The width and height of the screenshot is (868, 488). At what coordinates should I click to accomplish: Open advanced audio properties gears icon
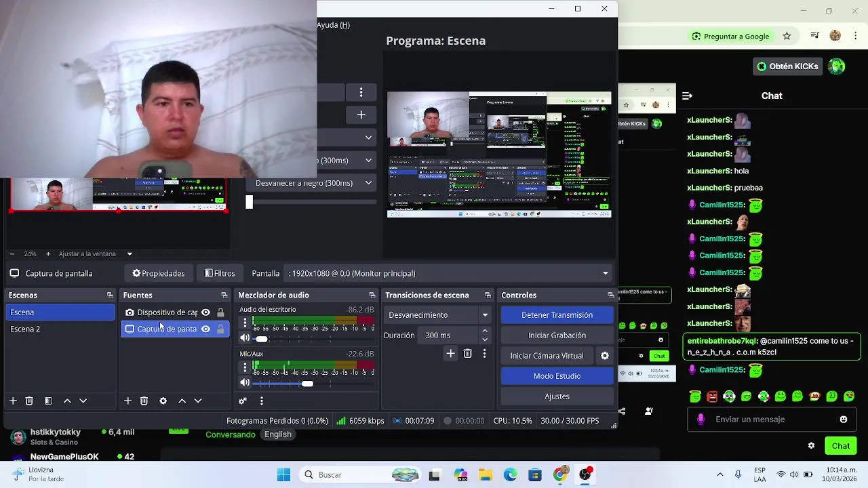[x=243, y=401]
